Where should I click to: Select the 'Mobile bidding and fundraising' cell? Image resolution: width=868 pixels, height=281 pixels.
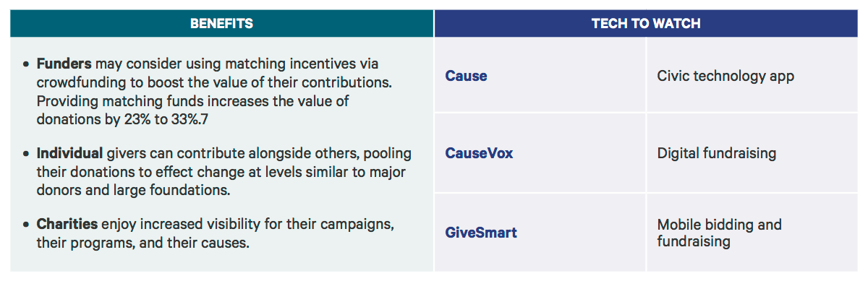pyautogui.click(x=751, y=233)
